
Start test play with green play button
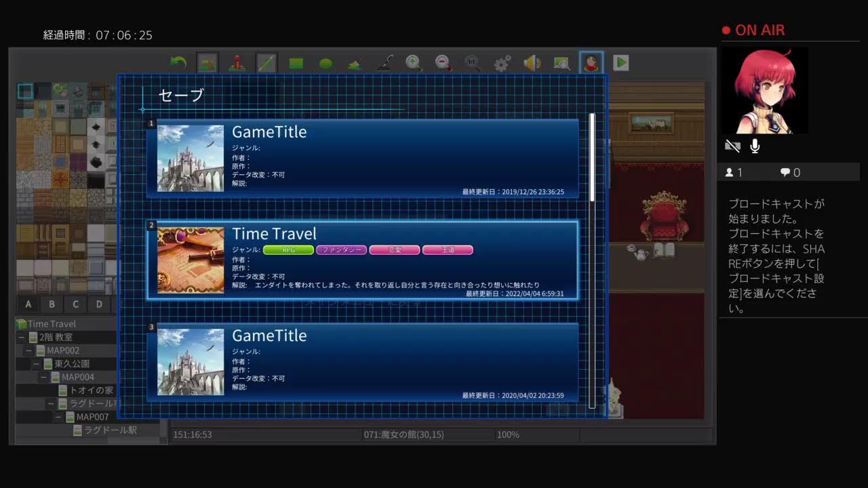[620, 63]
